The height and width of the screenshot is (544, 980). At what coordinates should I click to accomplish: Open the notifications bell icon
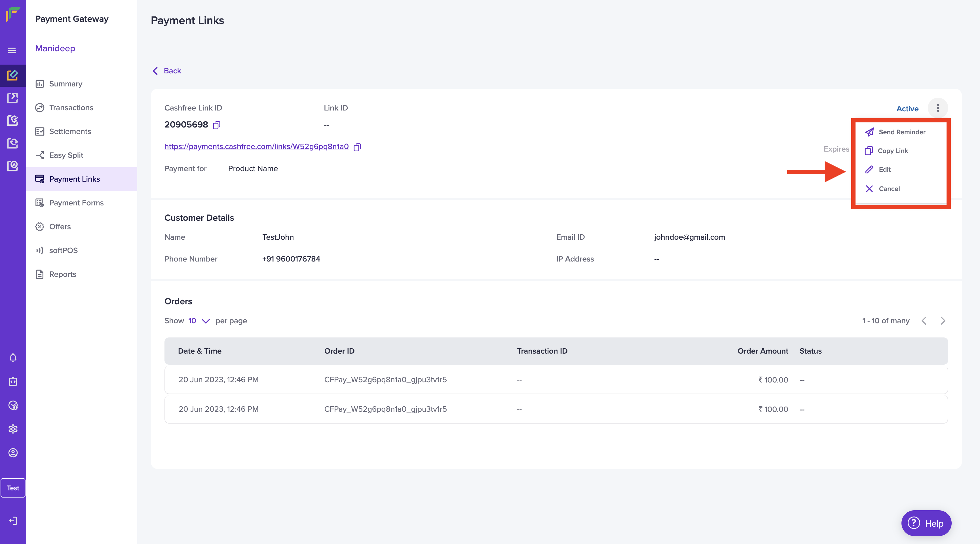[x=13, y=357]
